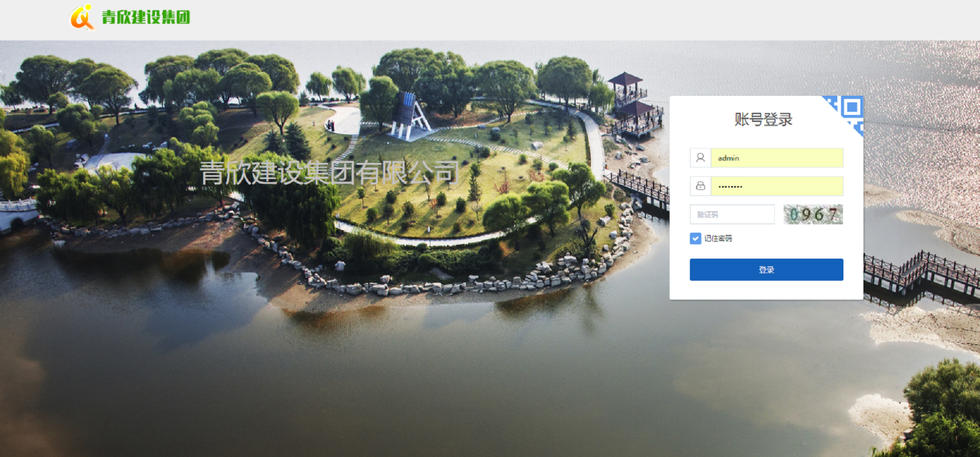The image size is (980, 457).
Task: Click the user silhouette icon
Action: click(700, 157)
